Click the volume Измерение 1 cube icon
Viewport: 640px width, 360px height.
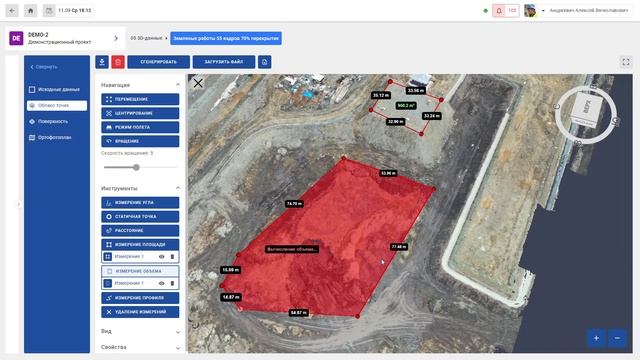tap(108, 283)
